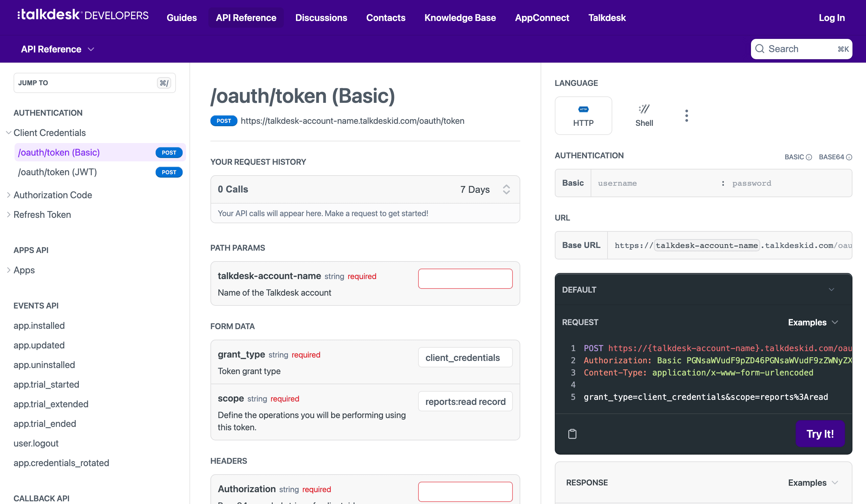The width and height of the screenshot is (866, 504).
Task: Open the app.installed event page
Action: point(39,326)
